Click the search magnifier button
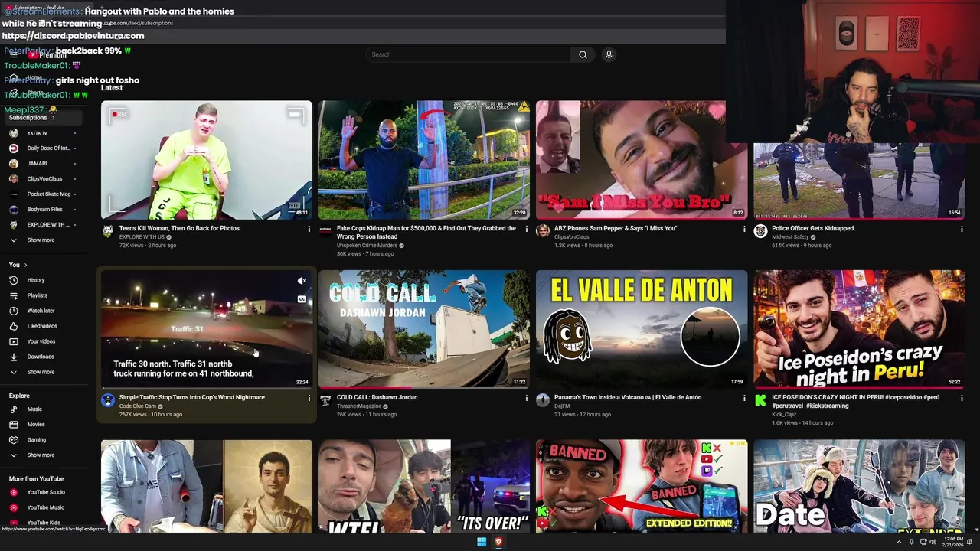The width and height of the screenshot is (980, 551). click(583, 54)
